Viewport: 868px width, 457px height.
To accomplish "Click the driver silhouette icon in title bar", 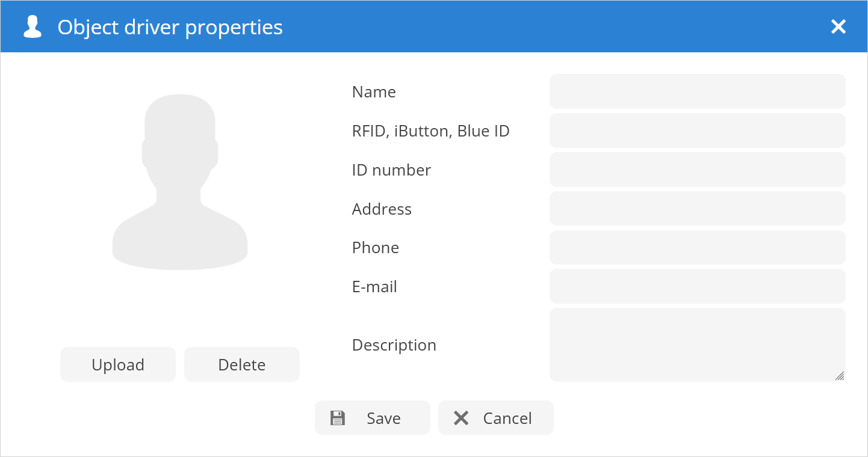I will point(33,27).
